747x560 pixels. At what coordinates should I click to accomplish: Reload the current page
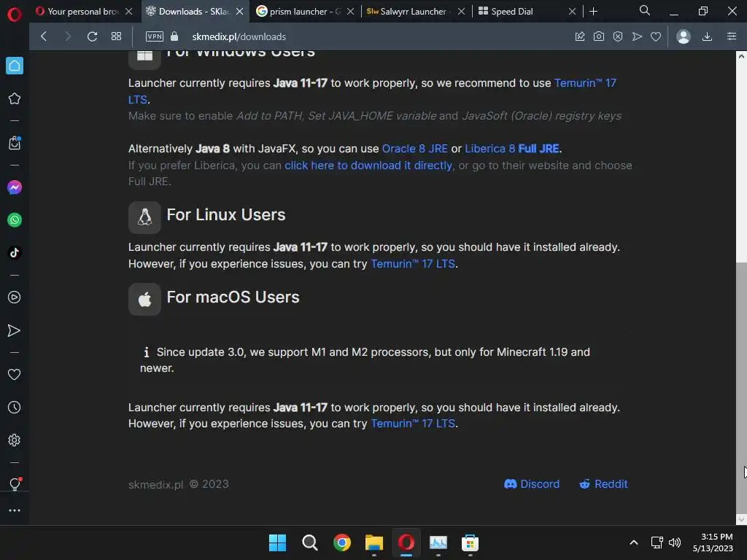[93, 36]
